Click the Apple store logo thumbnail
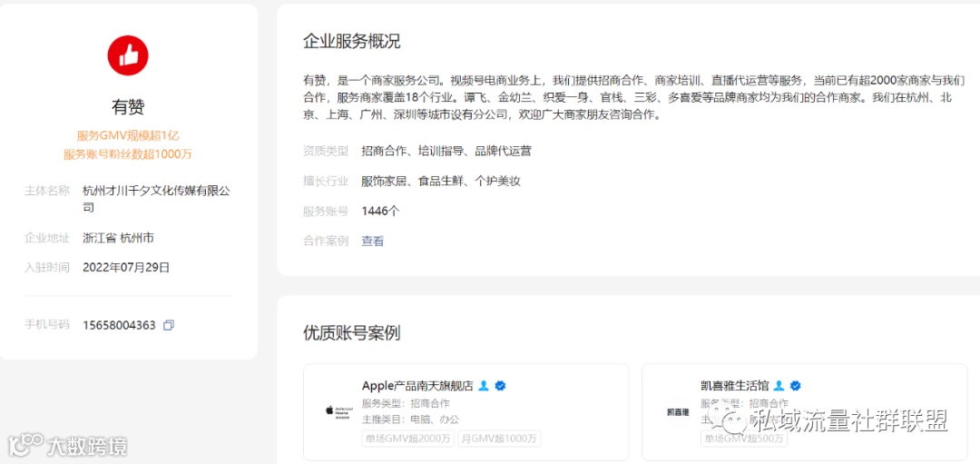Viewport: 980px width, 464px height. tap(338, 411)
